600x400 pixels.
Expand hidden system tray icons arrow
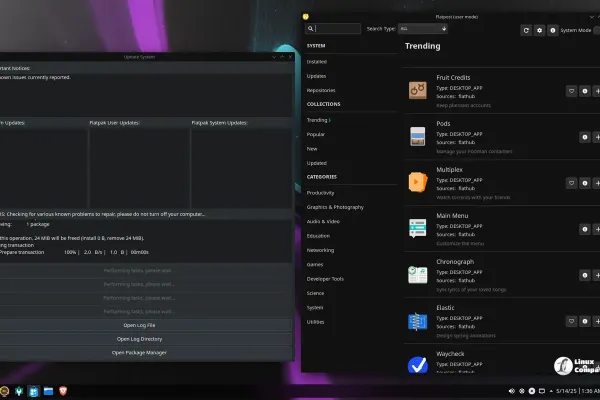[x=551, y=391]
